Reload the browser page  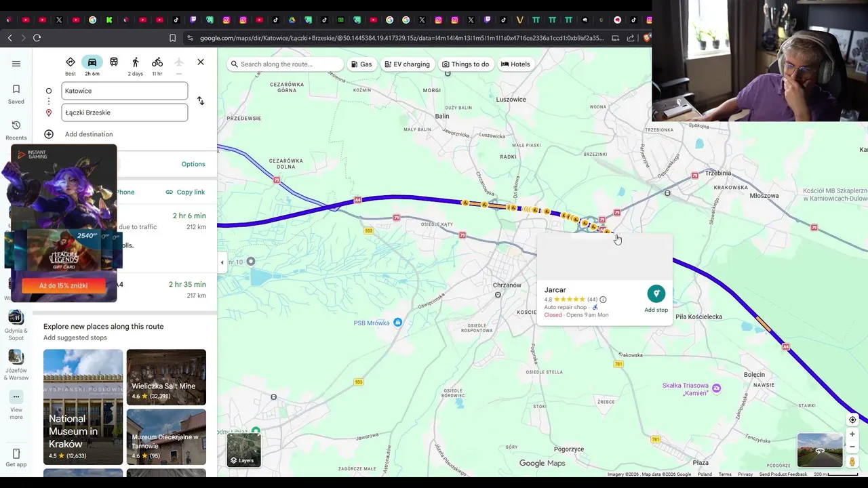[37, 38]
